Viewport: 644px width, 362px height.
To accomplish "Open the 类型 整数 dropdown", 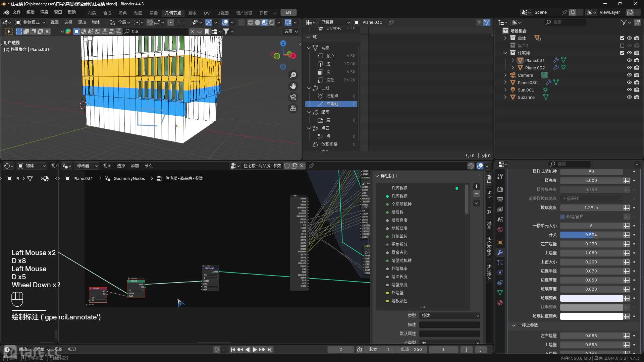I will [x=450, y=316].
